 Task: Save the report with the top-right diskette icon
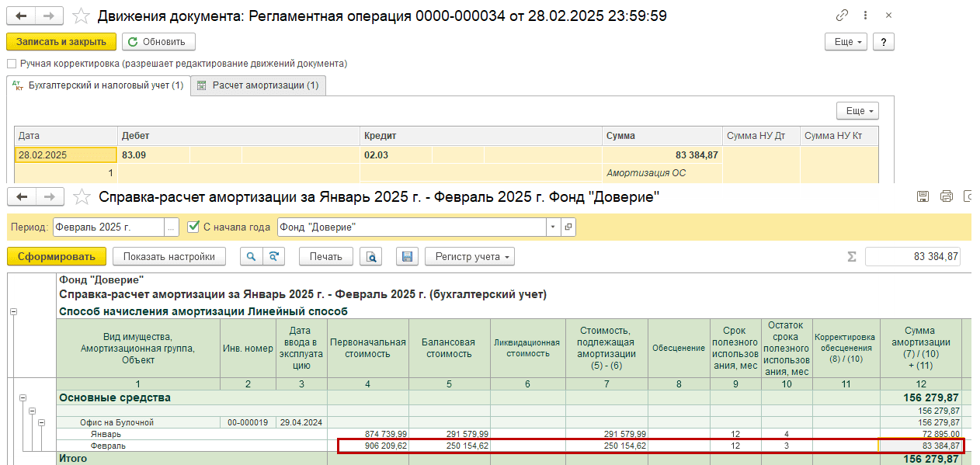[923, 196]
